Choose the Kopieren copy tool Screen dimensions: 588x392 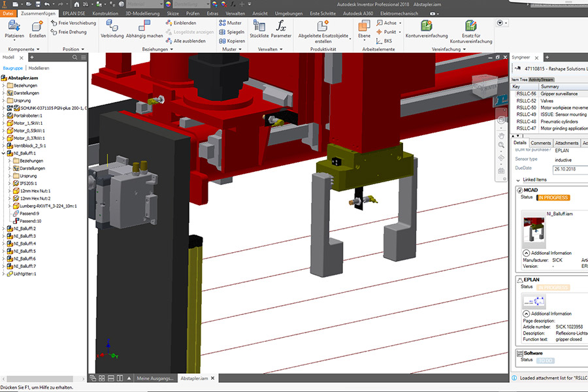[x=232, y=41]
